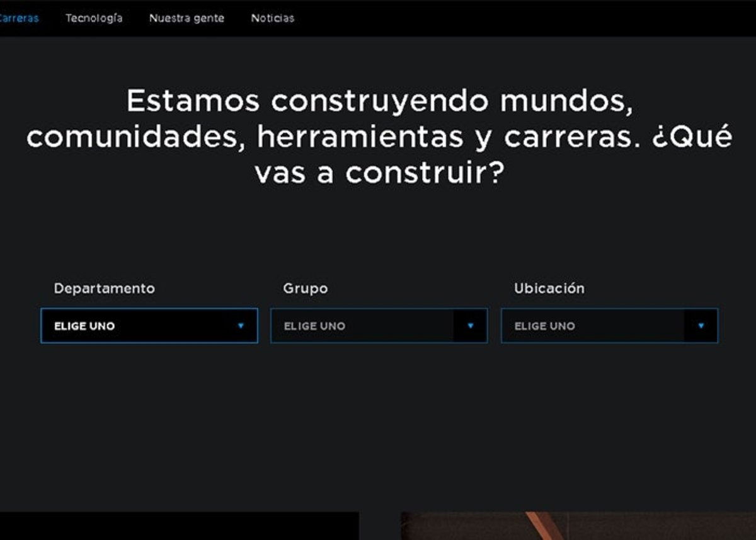The width and height of the screenshot is (756, 540).
Task: Click the small triangle inside the Departamento selector
Action: (x=241, y=326)
